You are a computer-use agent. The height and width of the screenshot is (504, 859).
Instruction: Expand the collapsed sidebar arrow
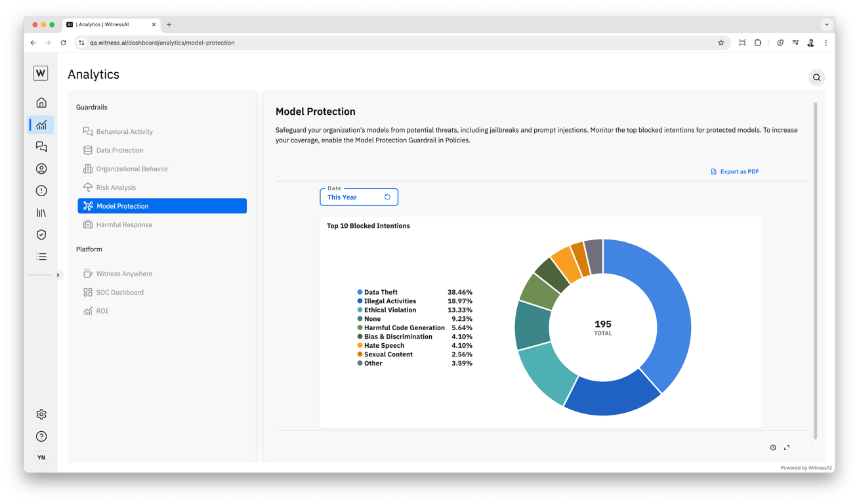pyautogui.click(x=58, y=275)
